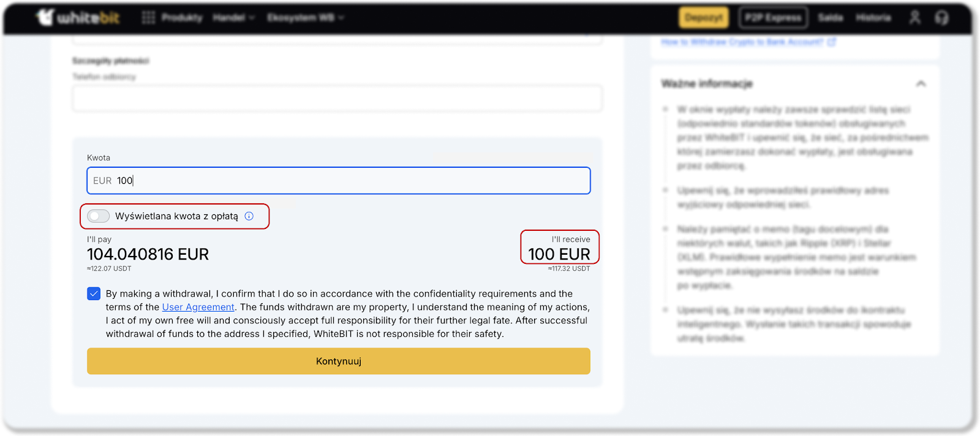Click the headset support icon

(x=941, y=17)
